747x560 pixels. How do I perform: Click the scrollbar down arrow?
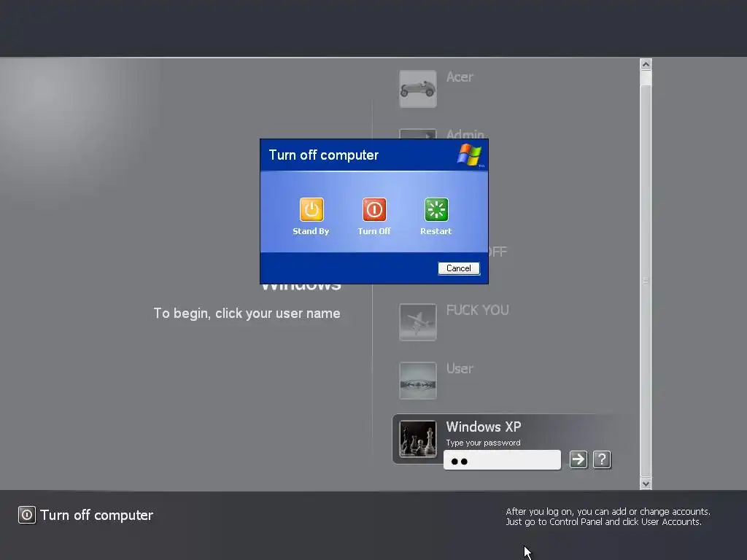(646, 484)
